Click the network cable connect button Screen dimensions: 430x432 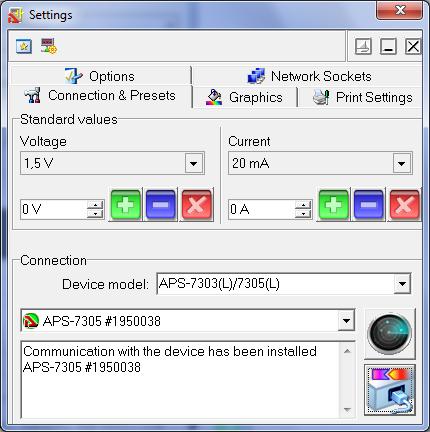pos(390,390)
